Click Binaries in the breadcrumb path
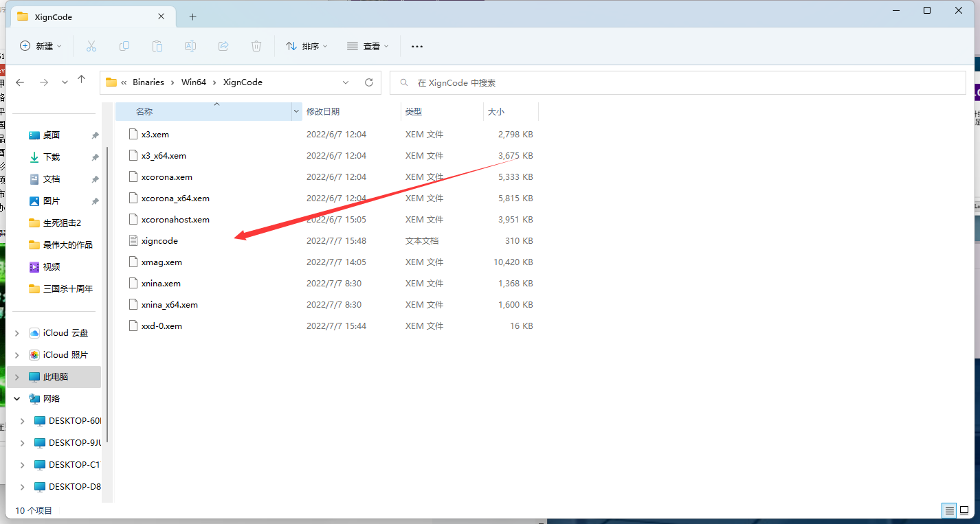Screen dimensions: 980x524 coord(148,82)
